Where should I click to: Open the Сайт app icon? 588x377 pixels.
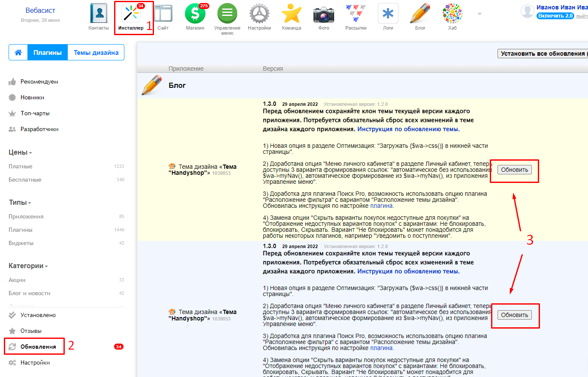163,14
